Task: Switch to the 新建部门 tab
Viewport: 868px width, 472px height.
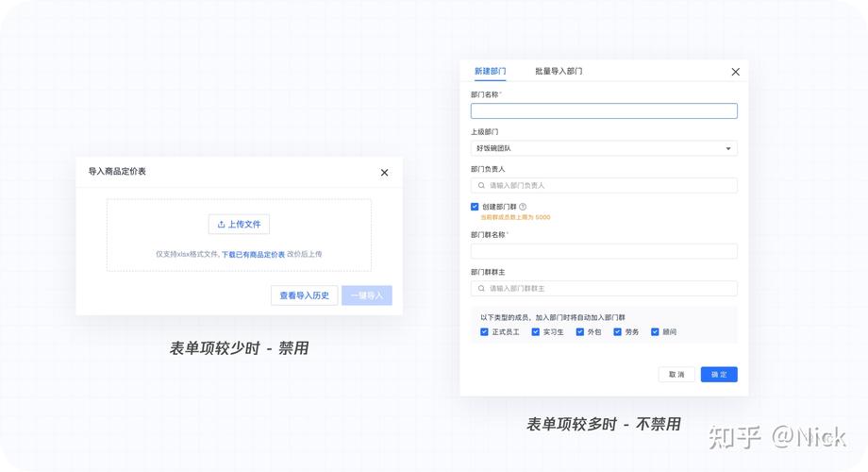Action: (490, 71)
